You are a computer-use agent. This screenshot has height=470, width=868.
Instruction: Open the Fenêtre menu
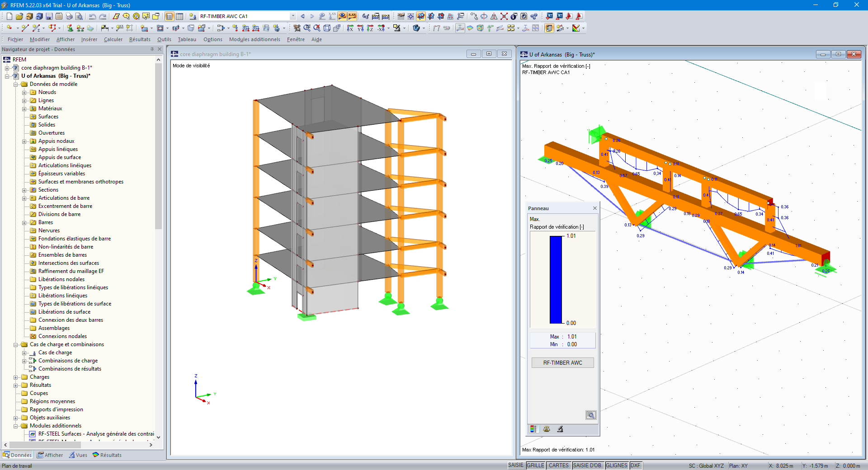pos(296,39)
